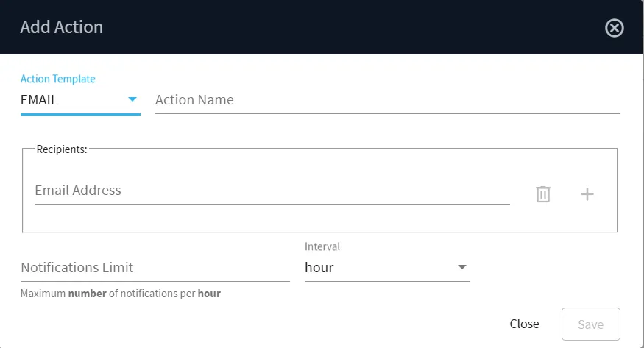Click into the Email Address field

coord(272,191)
